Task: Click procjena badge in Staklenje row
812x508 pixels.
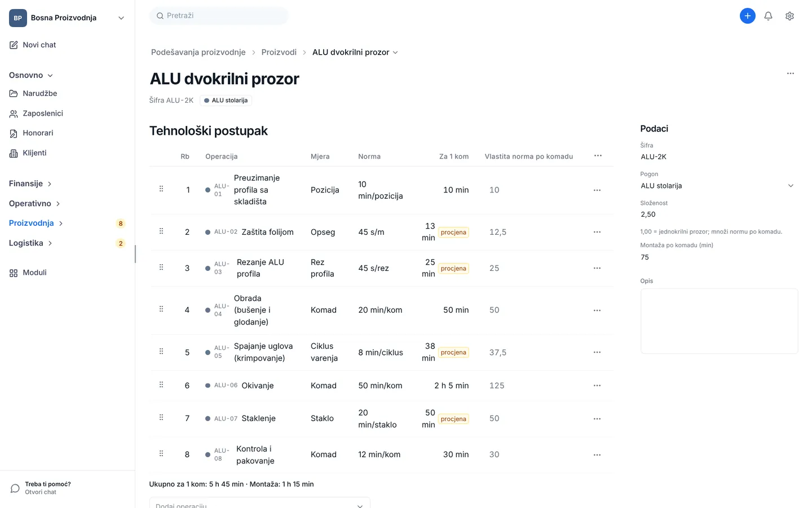Action: [x=453, y=419]
